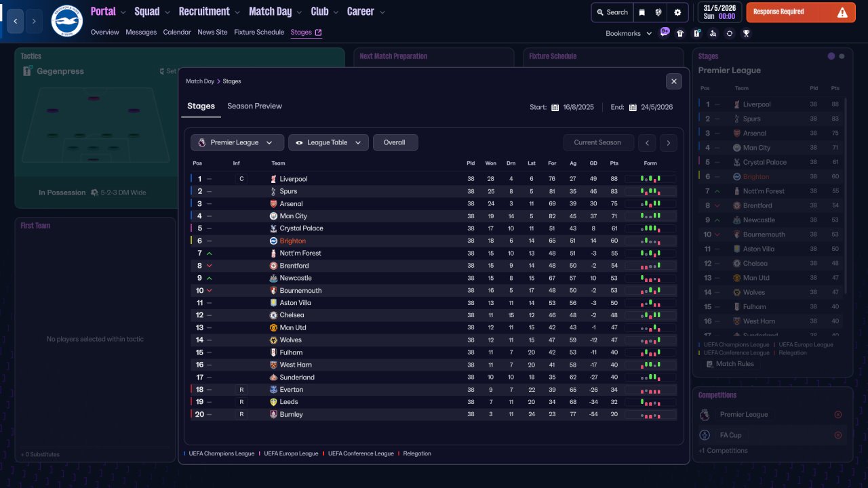Image resolution: width=868 pixels, height=488 pixels.
Task: Open settings with the gear icon
Action: [677, 12]
